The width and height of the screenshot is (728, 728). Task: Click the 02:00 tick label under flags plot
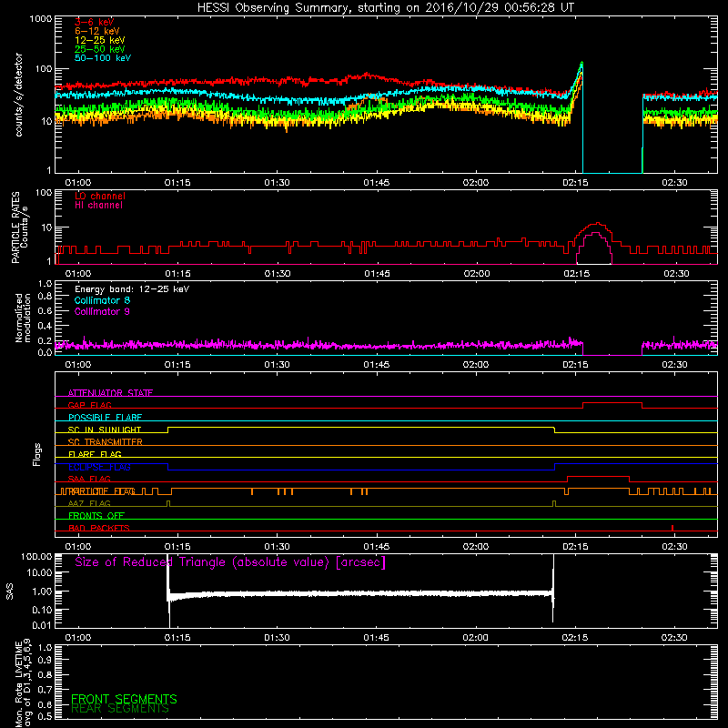pos(476,547)
